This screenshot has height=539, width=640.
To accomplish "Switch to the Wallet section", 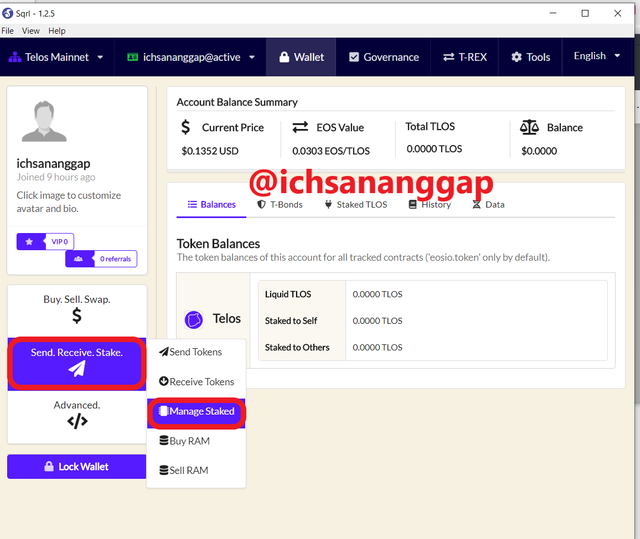I will (301, 57).
